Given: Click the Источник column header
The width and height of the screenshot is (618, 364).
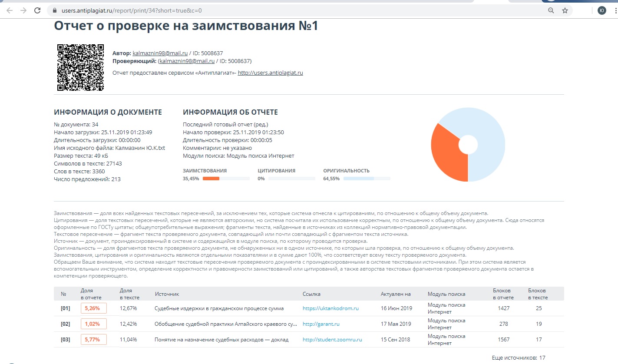Looking at the screenshot, I should pyautogui.click(x=167, y=294).
